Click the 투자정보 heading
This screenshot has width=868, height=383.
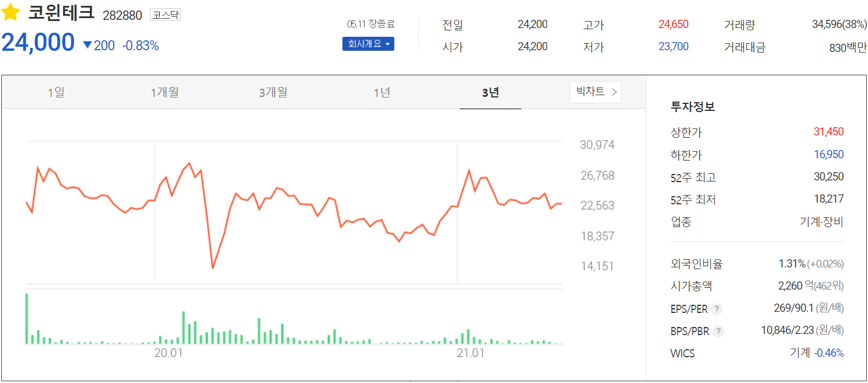[x=692, y=107]
